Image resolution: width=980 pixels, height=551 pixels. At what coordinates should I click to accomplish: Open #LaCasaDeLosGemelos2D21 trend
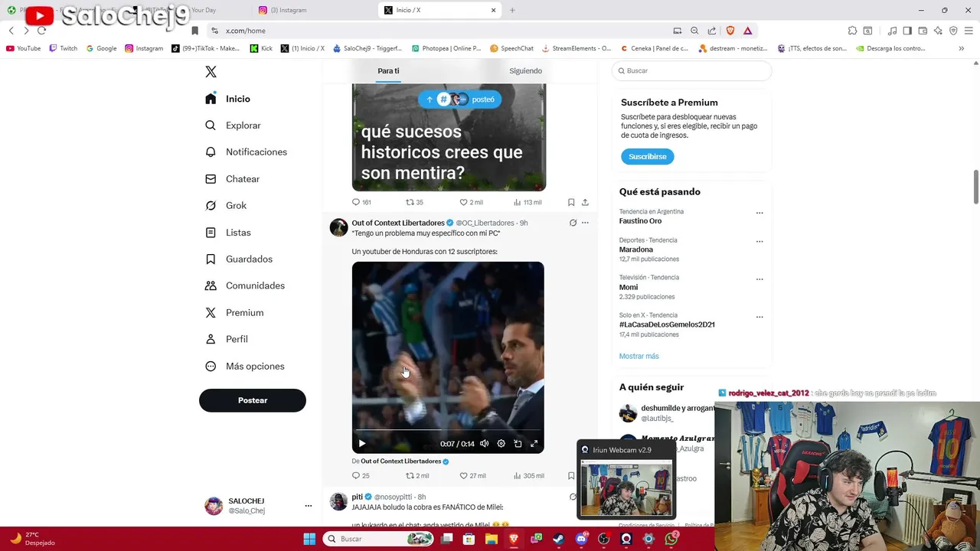667,324
